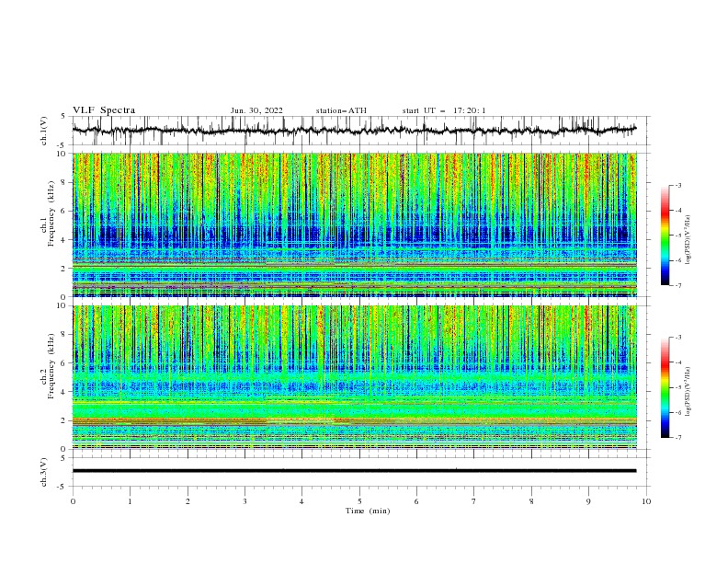Click the VLF Spectra title text

[104, 110]
